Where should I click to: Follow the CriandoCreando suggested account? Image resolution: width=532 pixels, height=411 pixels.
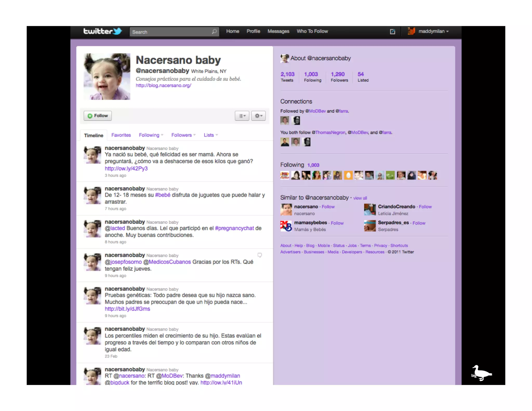click(425, 207)
